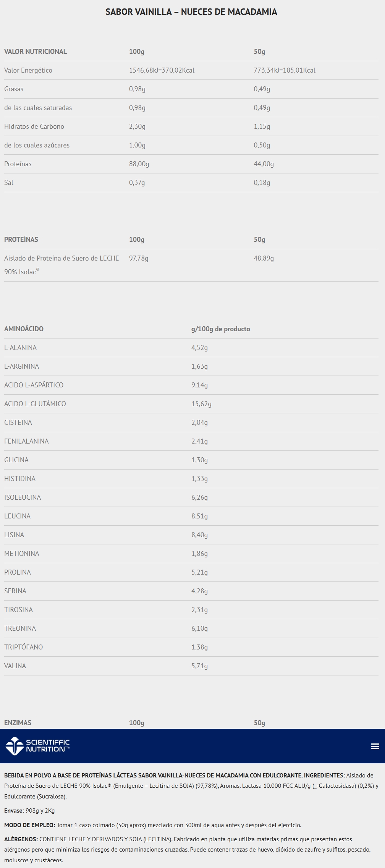Click the Modo de Empleo label
Screen dimensions: 385x868
(x=30, y=825)
